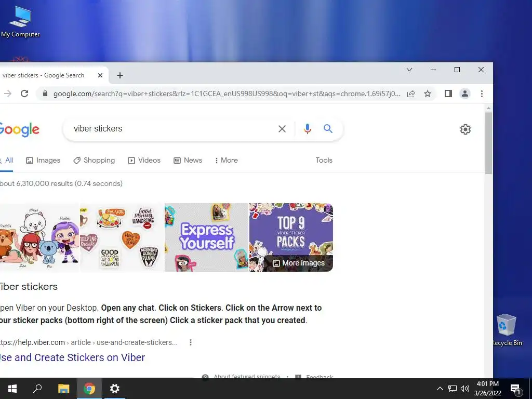The image size is (532, 399).
Task: Open the volume control tray icon
Action: point(465,389)
